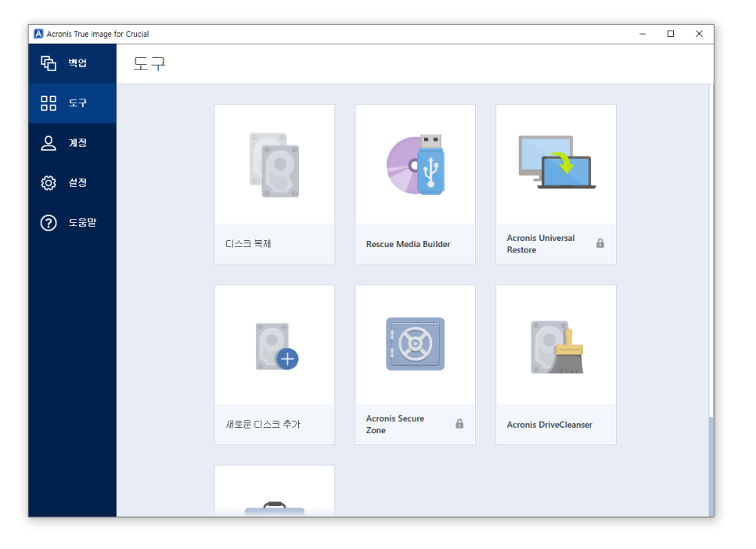Click the lock icon beside Acronis Universal Restore

600,243
